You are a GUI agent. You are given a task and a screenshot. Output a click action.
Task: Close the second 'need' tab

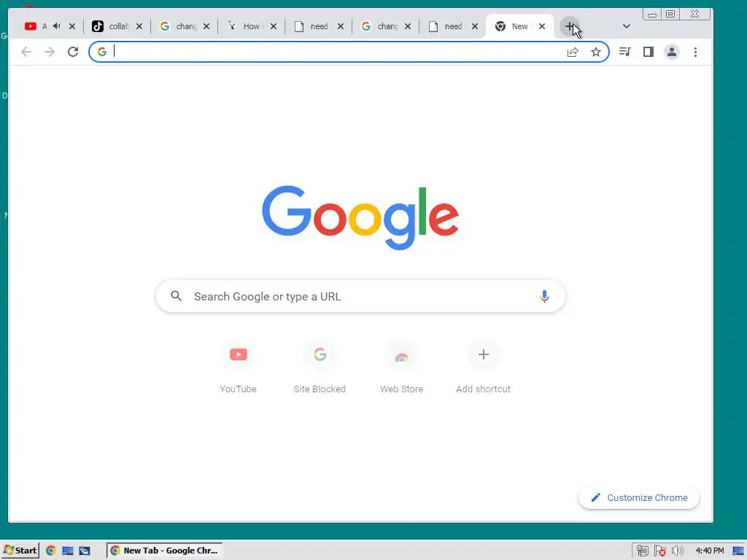[475, 26]
